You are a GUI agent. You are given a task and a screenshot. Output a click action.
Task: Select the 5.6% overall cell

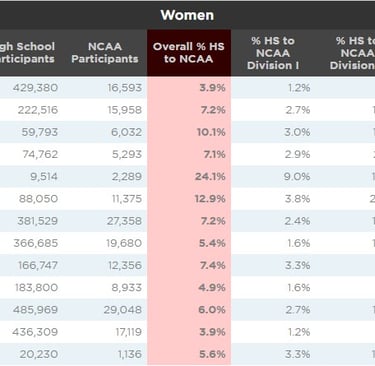212,354
